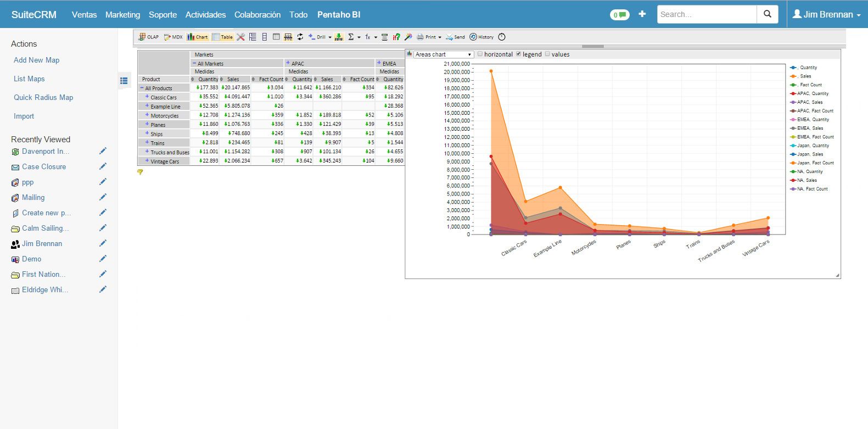Collapse the All Products row
Viewport: 868px width, 429px height.
tap(142, 88)
